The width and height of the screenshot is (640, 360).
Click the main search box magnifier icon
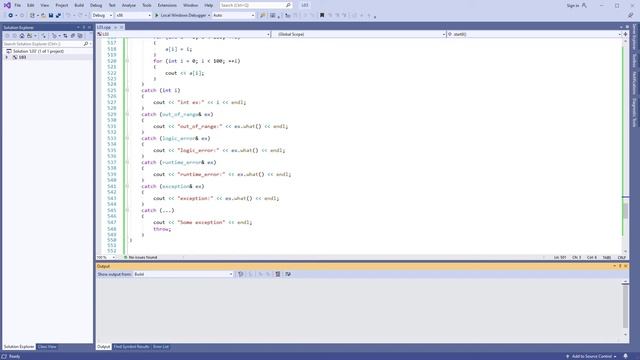click(288, 5)
